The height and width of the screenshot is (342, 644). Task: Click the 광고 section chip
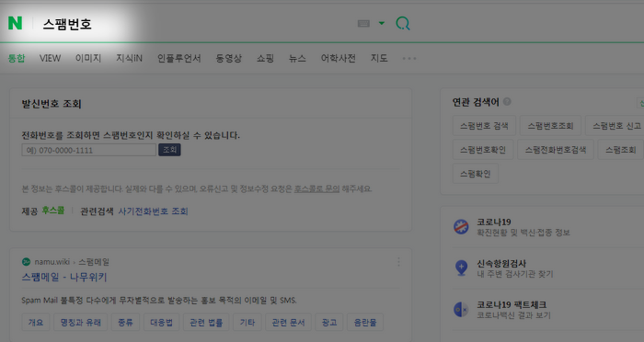(x=329, y=323)
